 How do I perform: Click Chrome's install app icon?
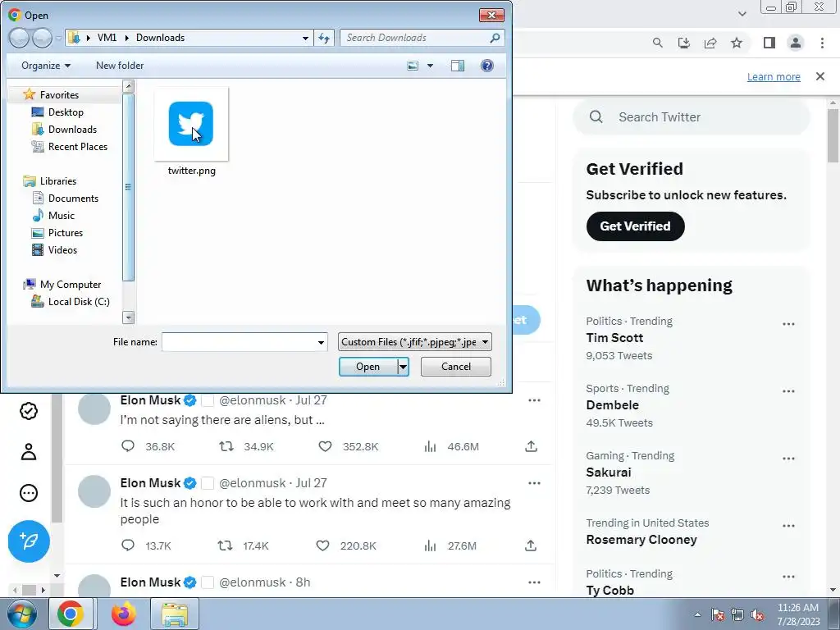(x=684, y=43)
